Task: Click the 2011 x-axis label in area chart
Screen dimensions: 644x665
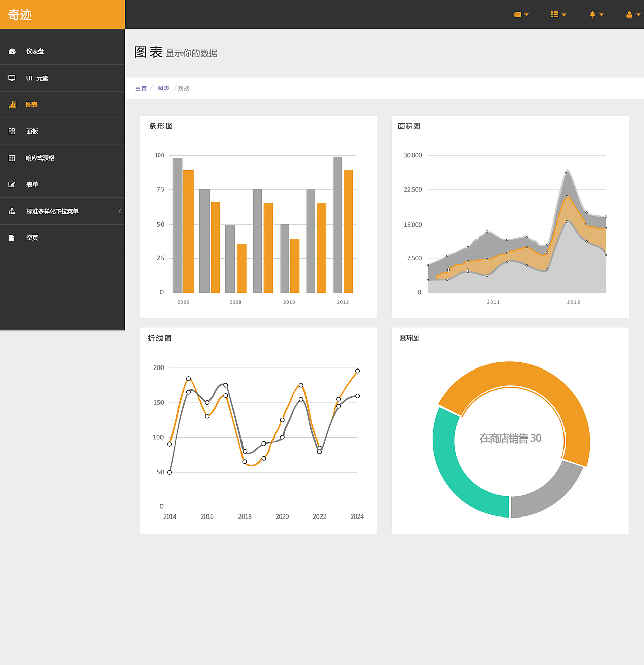Action: pyautogui.click(x=494, y=302)
